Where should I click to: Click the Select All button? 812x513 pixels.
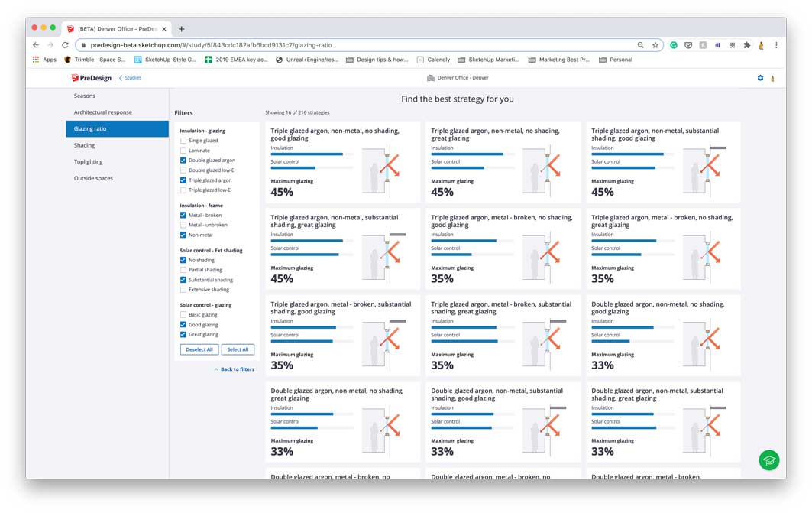tap(238, 350)
